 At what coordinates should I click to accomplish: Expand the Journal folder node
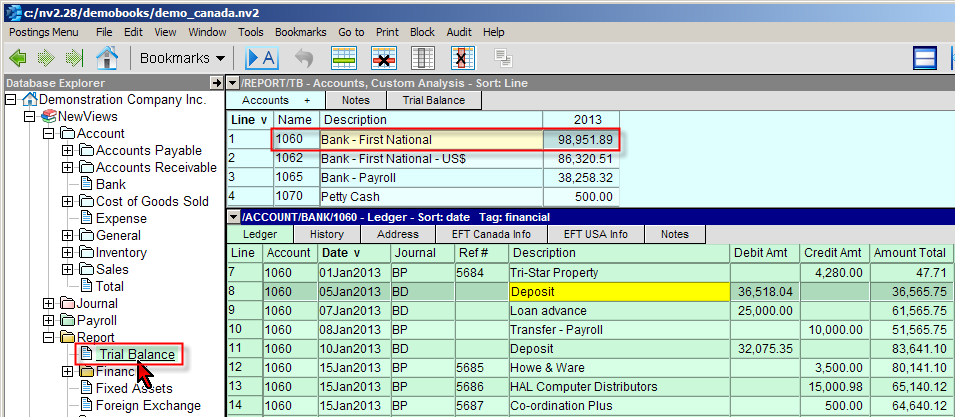pos(50,304)
